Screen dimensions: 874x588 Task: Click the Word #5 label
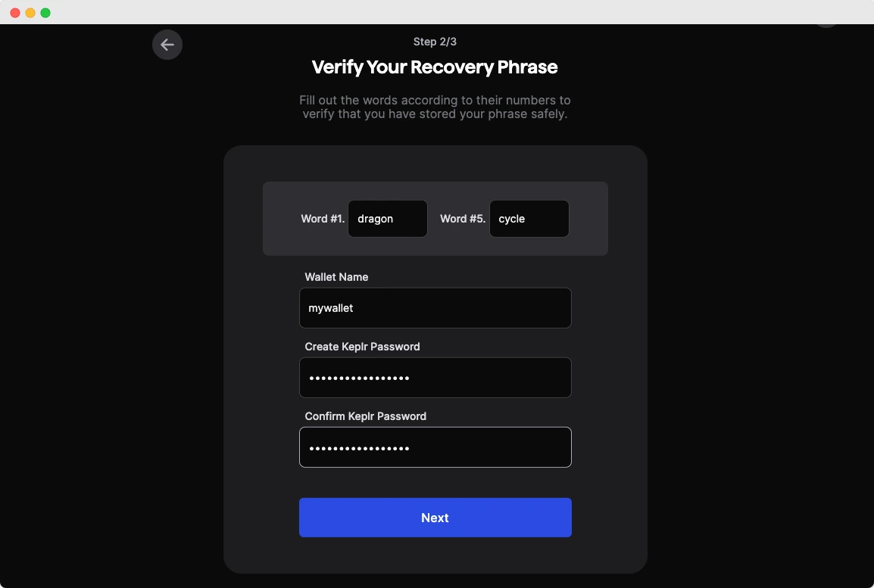(462, 219)
